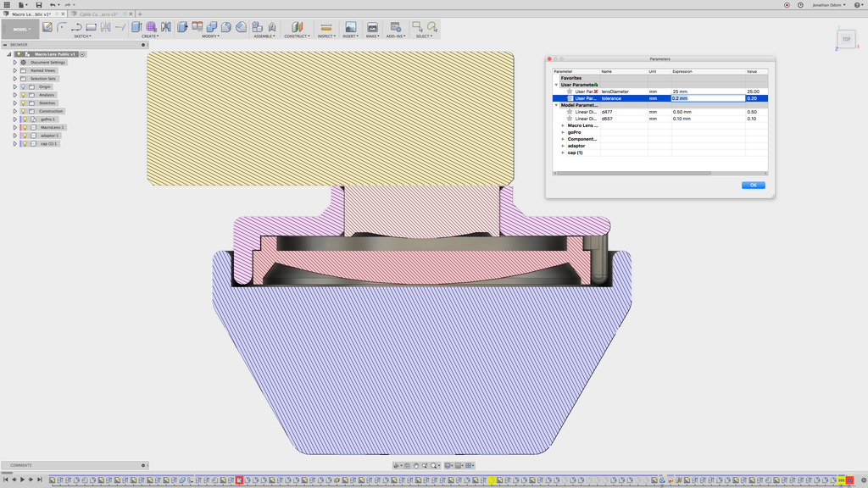Screen dimensions: 868x488
Task: Open the data panel grid icon
Action: pos(7,5)
